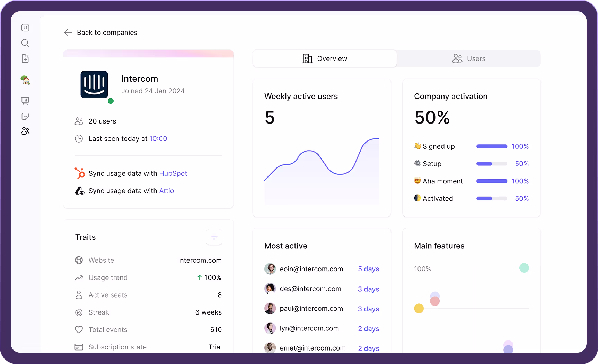Click the '6 weeks' streak value
598x364 pixels.
(x=209, y=312)
